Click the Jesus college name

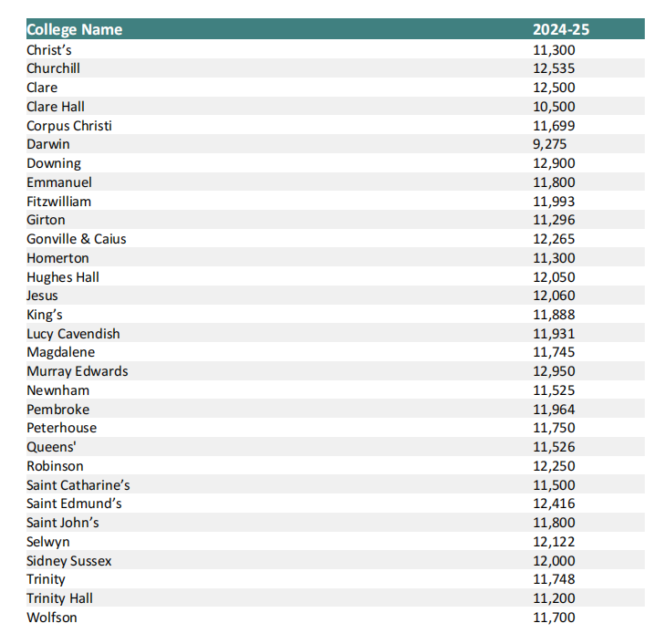[42, 296]
